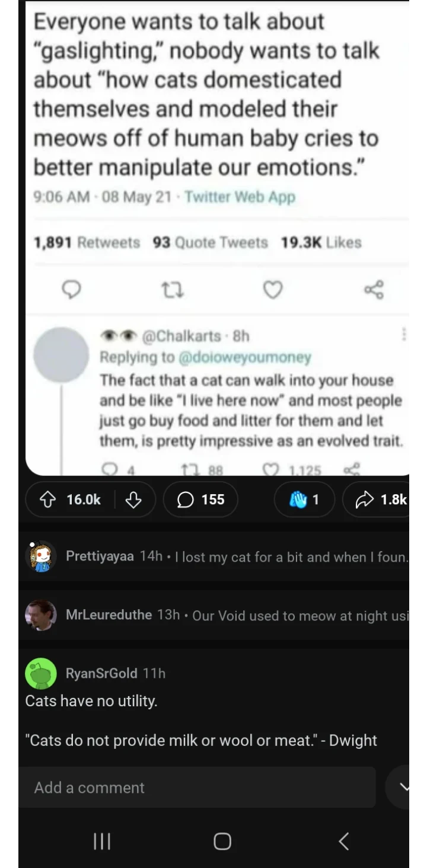427x868 pixels.
Task: Tap the @doioweyoumoney mention link
Action: tap(244, 357)
